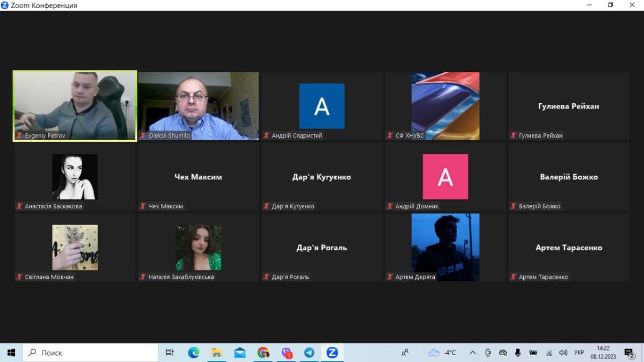The image size is (644, 362).
Task: Open the notification center with 2 alerts
Action: tap(630, 352)
